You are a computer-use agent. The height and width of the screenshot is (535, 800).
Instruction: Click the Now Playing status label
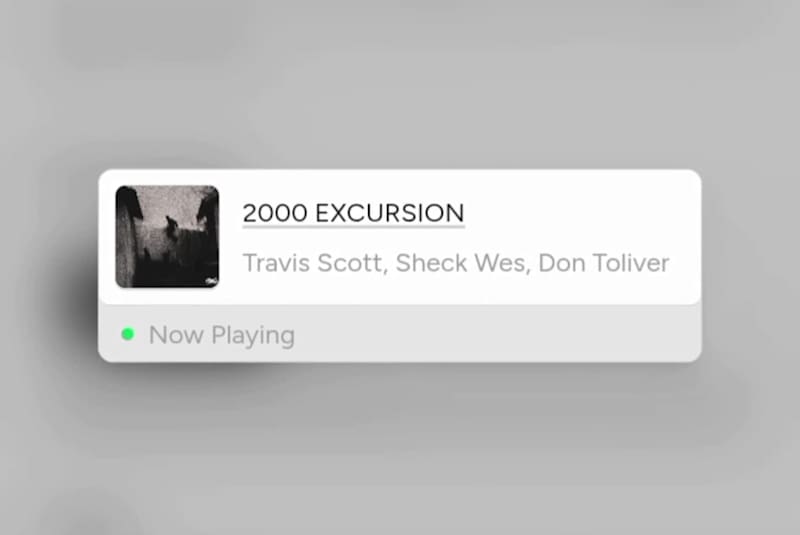221,336
